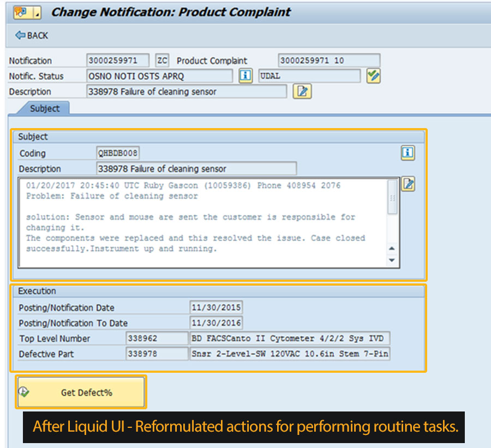Click the text box scroll up arrow

(391, 249)
